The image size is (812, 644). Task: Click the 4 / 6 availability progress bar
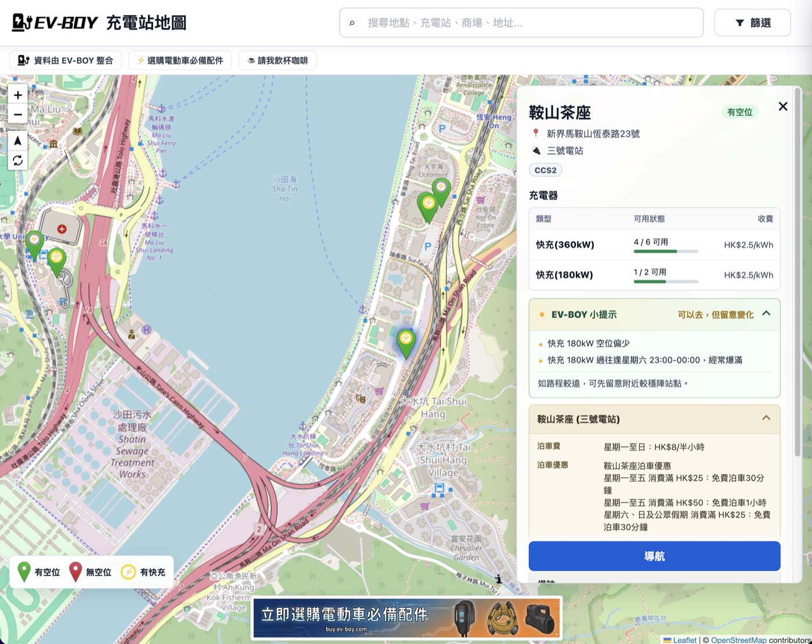(666, 252)
